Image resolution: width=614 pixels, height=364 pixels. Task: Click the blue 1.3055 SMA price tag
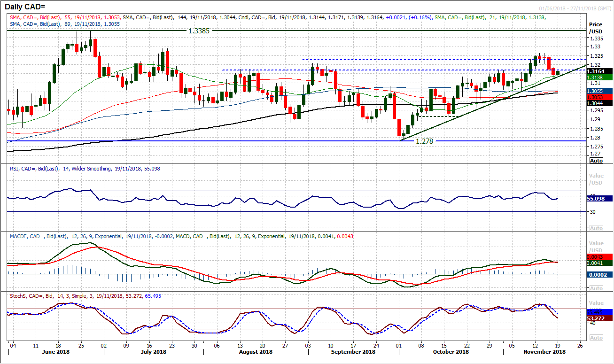pyautogui.click(x=600, y=91)
